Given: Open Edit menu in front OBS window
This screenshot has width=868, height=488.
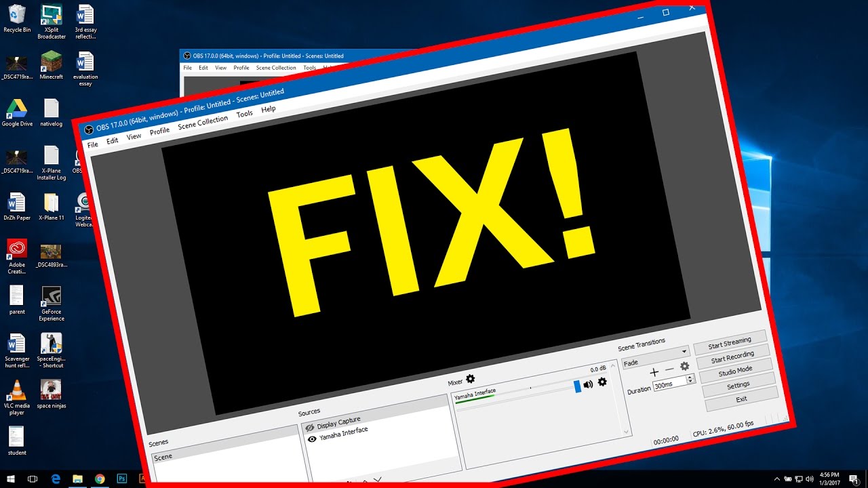Looking at the screenshot, I should pos(113,140).
